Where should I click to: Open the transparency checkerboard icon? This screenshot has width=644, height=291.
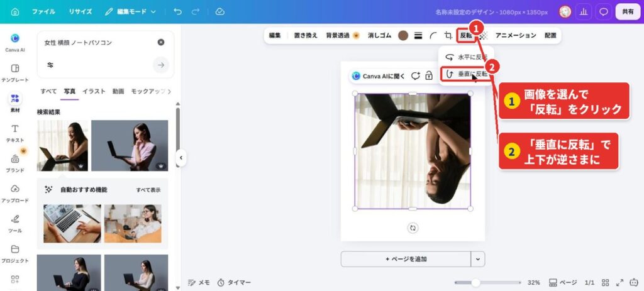[x=484, y=36]
